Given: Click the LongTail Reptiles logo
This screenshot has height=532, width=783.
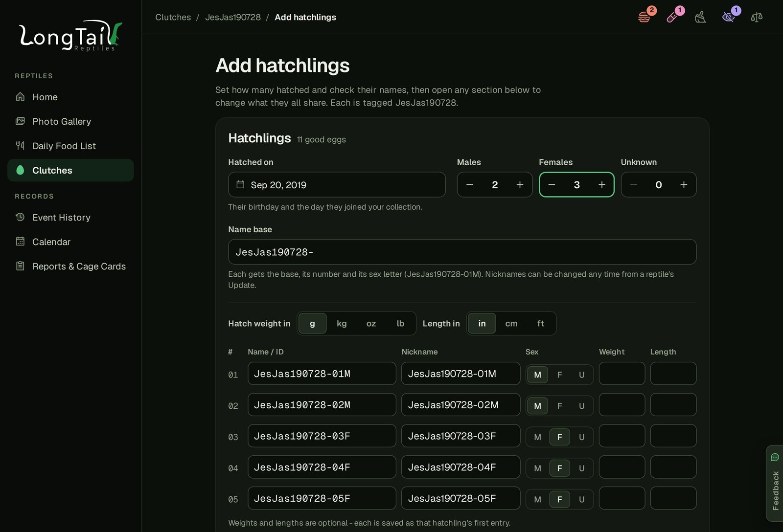Looking at the screenshot, I should tap(70, 36).
